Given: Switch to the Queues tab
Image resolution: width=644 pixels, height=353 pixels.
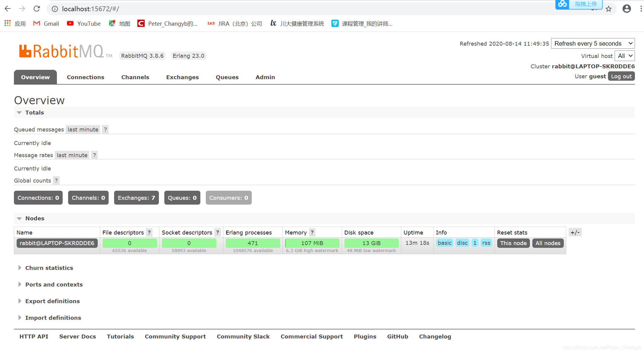Looking at the screenshot, I should (x=227, y=77).
